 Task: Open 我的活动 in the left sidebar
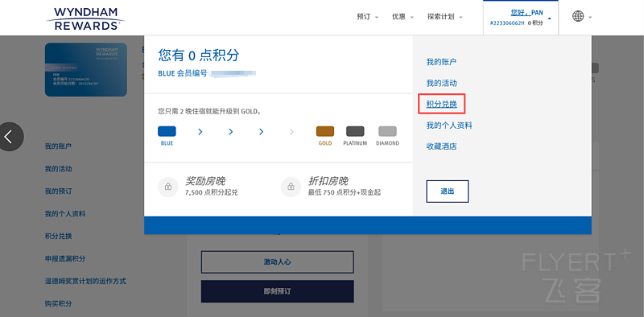pos(58,169)
